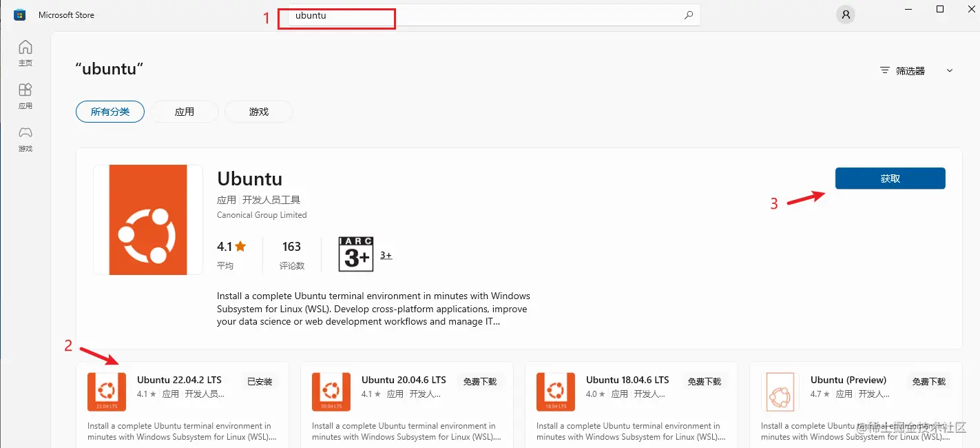Viewport: 980px width, 448px height.
Task: Open the Ubuntu (Preview) icon
Action: click(x=780, y=391)
